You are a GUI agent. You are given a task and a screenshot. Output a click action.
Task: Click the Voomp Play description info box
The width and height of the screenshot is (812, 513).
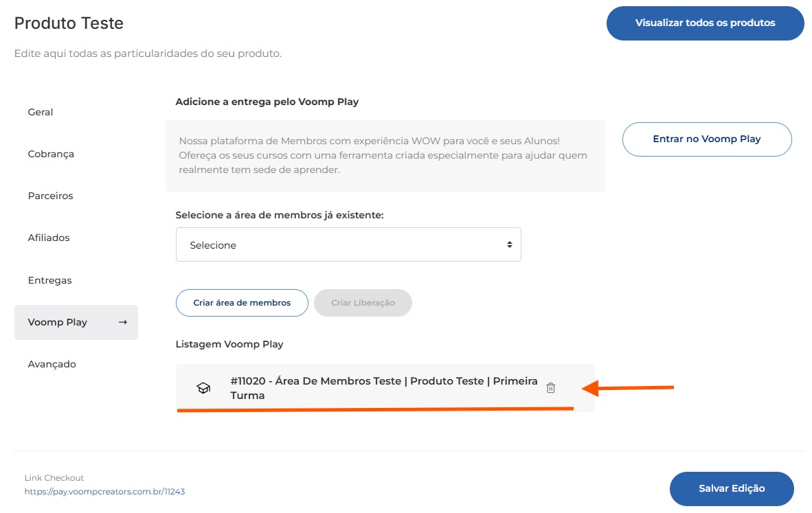(385, 155)
